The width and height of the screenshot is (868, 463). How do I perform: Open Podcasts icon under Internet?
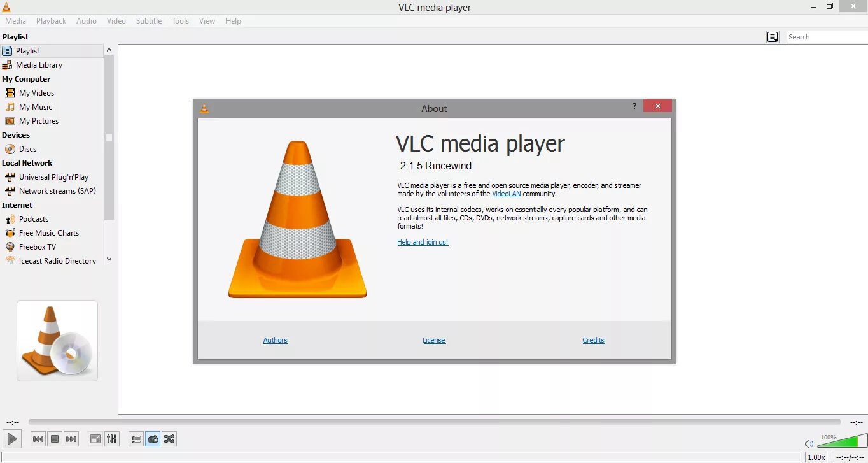(x=10, y=219)
